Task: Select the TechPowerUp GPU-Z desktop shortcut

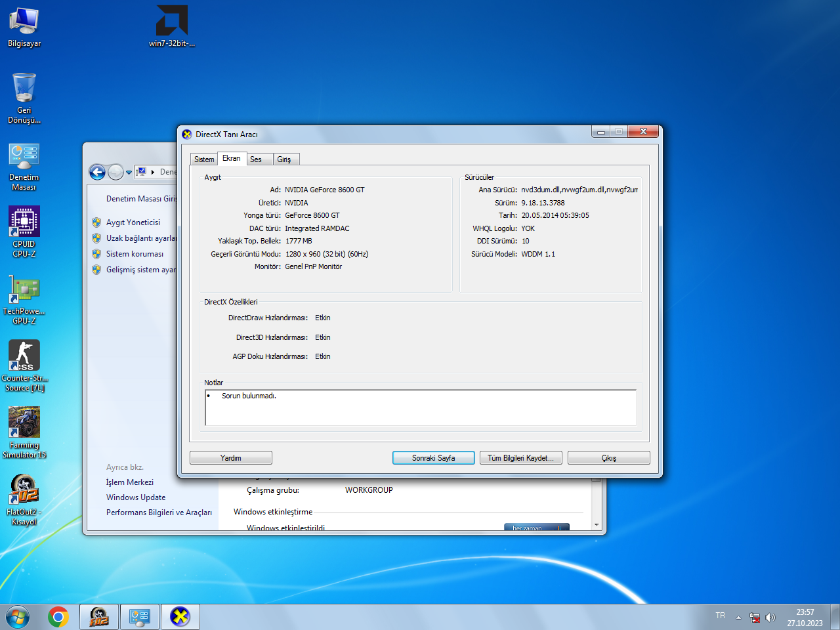Action: pos(24,299)
